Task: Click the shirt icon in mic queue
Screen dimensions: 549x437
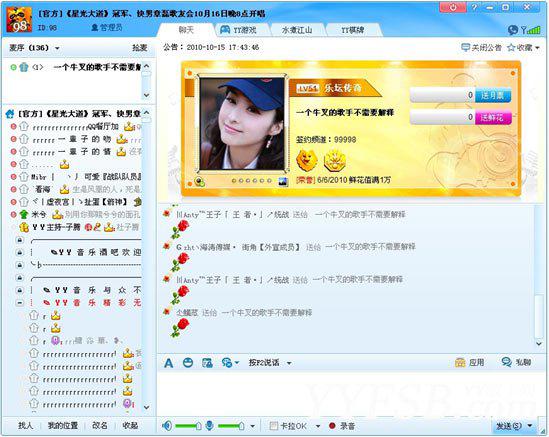Action: coord(24,67)
